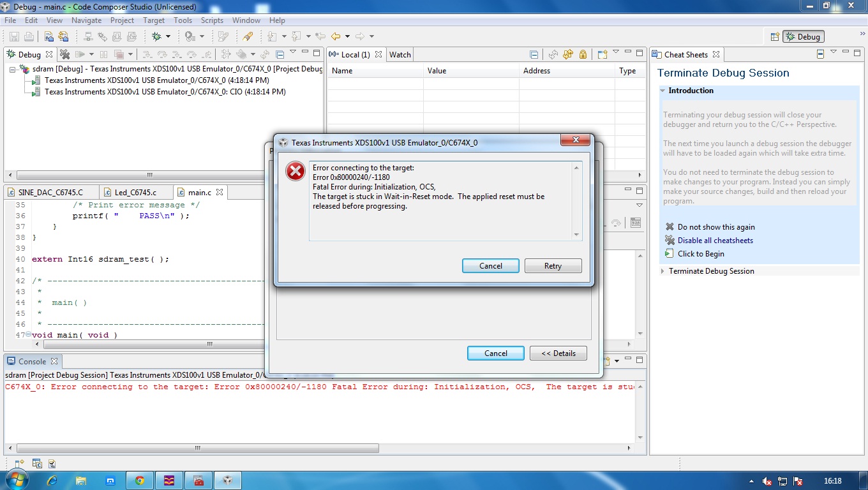Click the << Details button

pyautogui.click(x=558, y=353)
